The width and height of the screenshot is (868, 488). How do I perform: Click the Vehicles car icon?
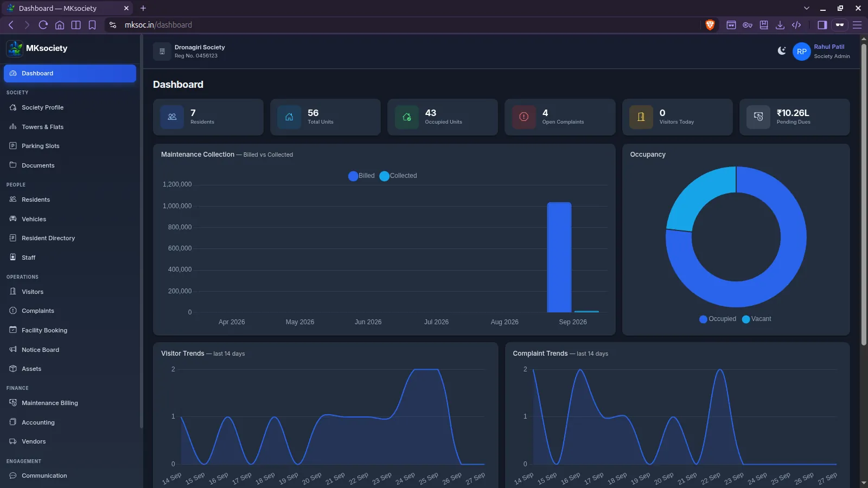click(x=13, y=219)
